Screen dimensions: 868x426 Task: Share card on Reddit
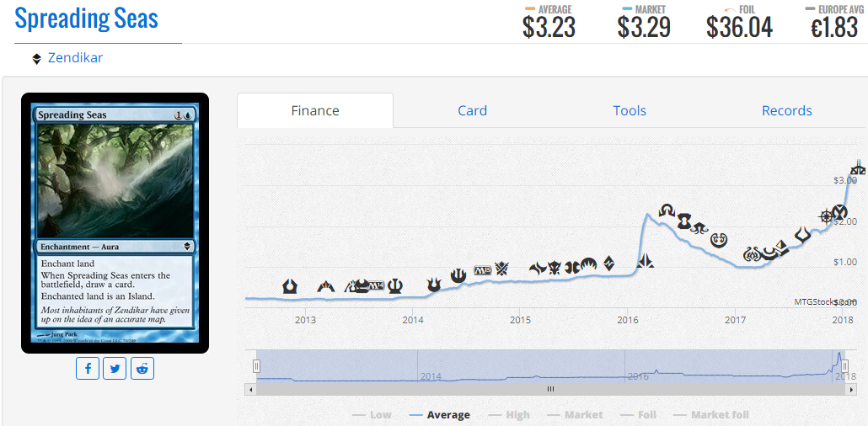(142, 369)
